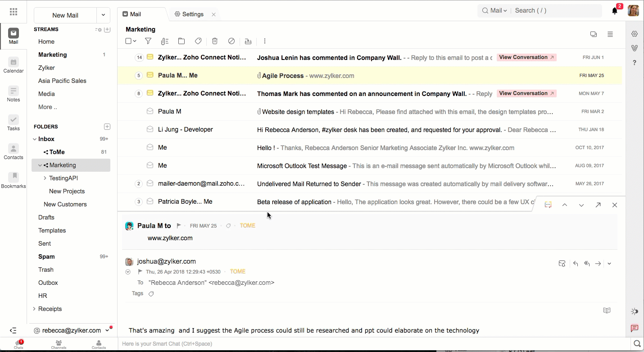Click the tag label icon in toolbar
Viewport: 644px width, 352px height.
[x=198, y=41]
